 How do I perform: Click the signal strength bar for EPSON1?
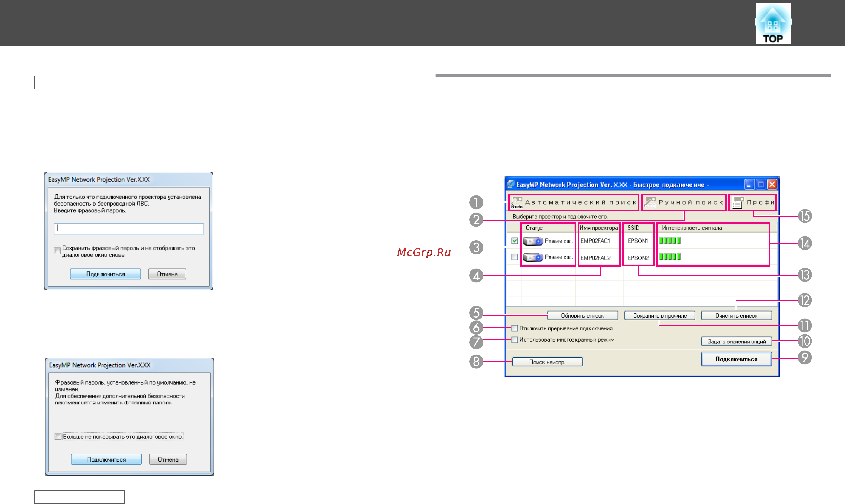[x=670, y=241]
